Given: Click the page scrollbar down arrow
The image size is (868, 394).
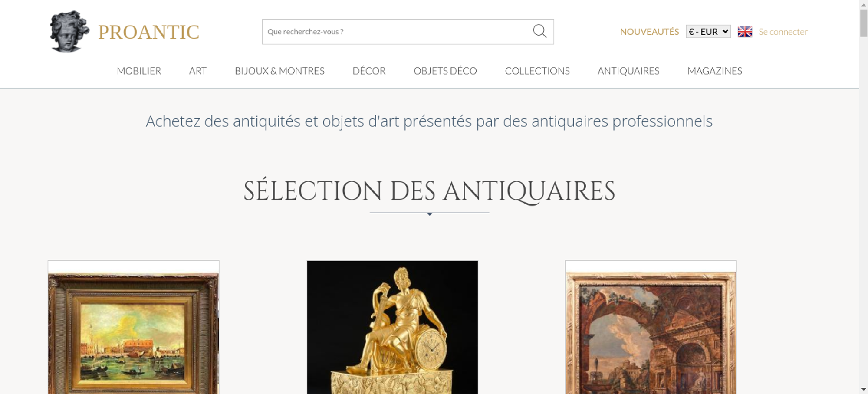Looking at the screenshot, I should pyautogui.click(x=864, y=390).
